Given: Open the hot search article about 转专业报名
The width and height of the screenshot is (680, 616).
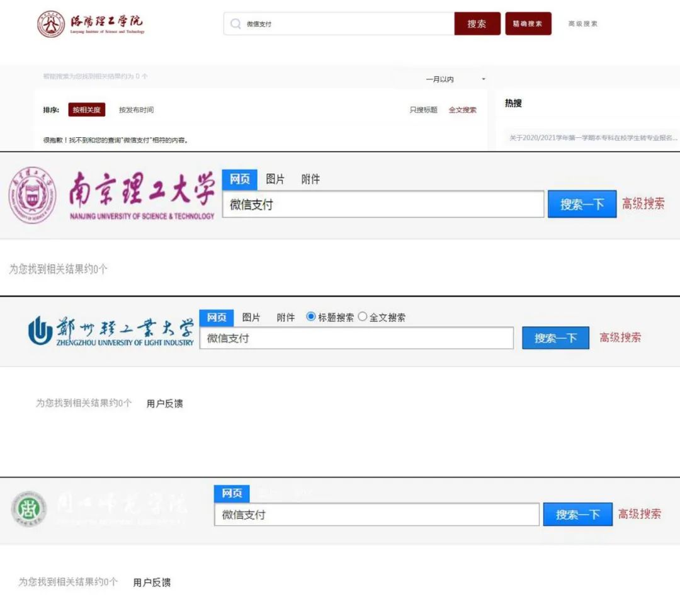Looking at the screenshot, I should [x=592, y=137].
